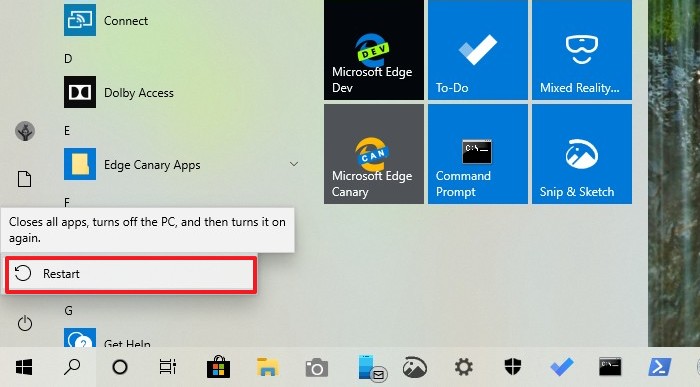The width and height of the screenshot is (700, 387).
Task: Open the To-Do tile
Action: (x=478, y=50)
